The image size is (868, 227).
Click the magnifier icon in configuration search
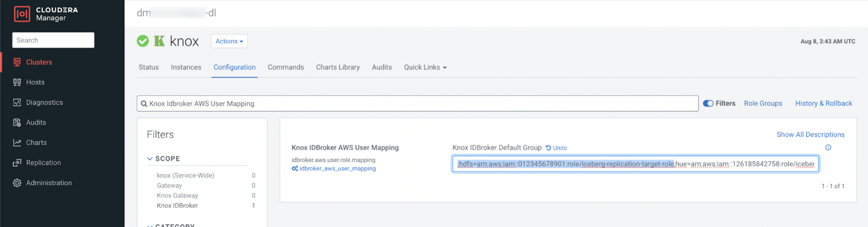[144, 103]
